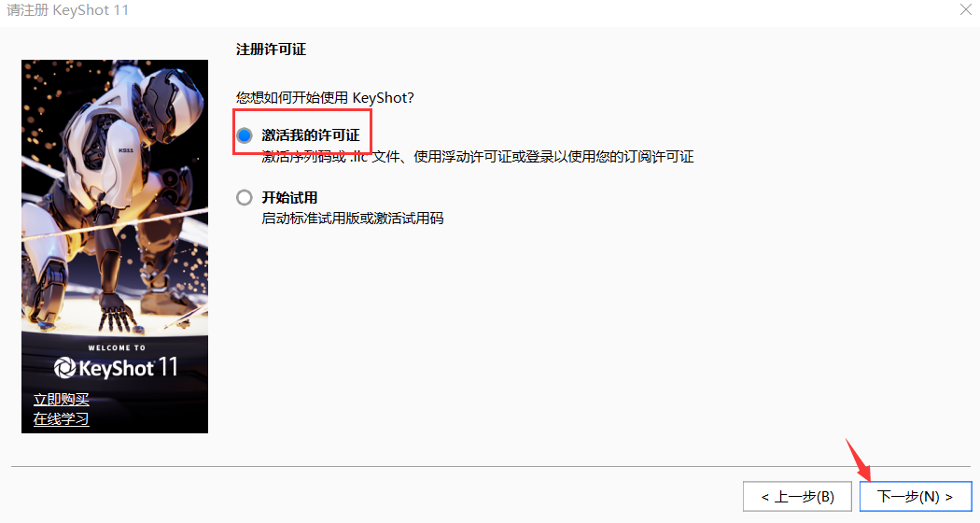Click the KeyShot swirl logo icon
This screenshot has height=523, width=980.
64,368
